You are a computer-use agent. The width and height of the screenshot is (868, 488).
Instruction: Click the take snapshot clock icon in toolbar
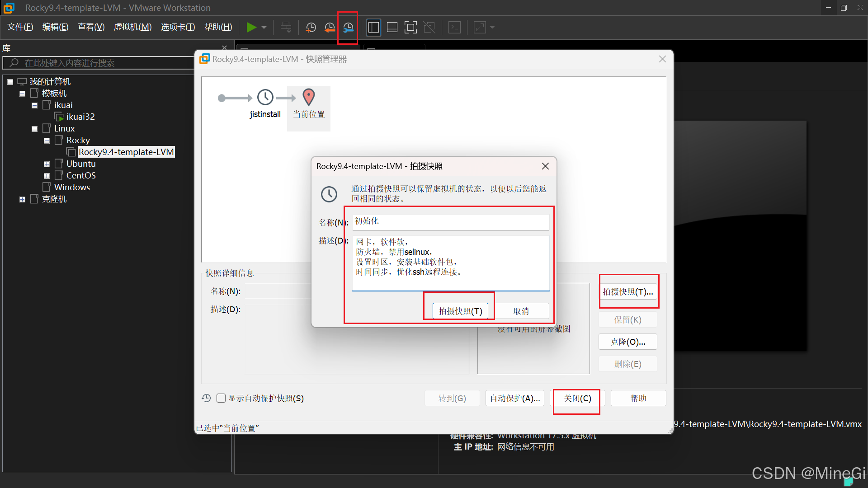point(311,28)
